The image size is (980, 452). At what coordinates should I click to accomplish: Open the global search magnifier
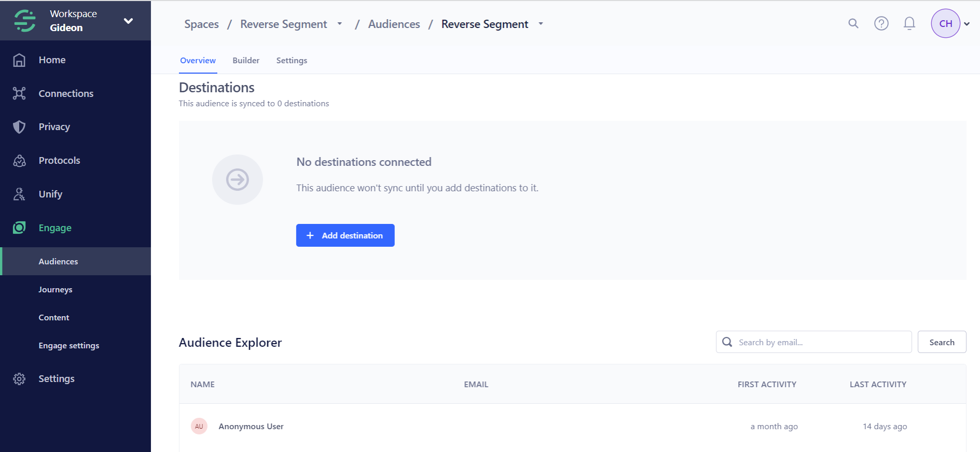click(853, 23)
